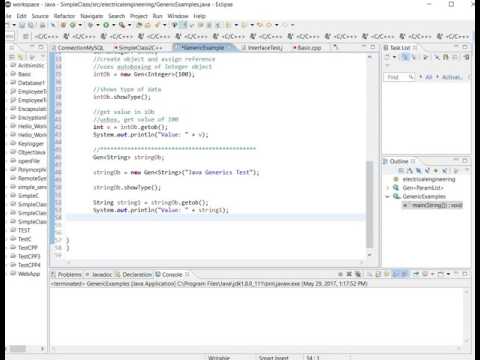Click the Find field in Task List
Viewport: 480px width, 360px height.
399,77
